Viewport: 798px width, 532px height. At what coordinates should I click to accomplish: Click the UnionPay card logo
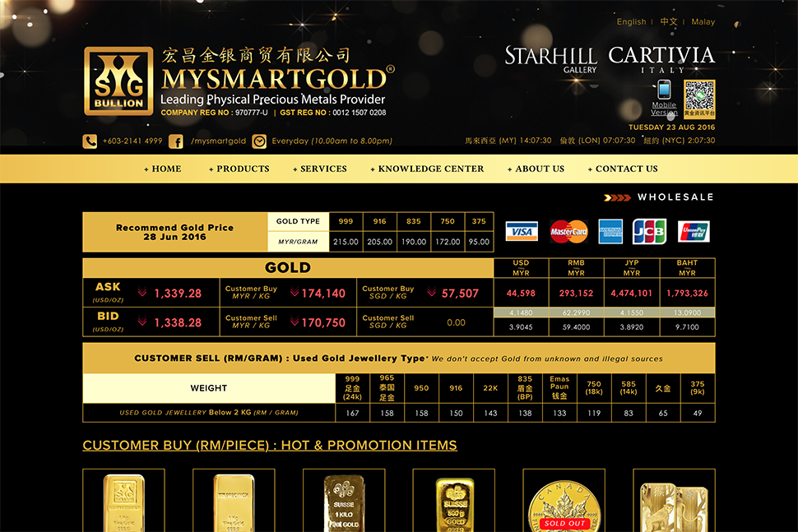[x=694, y=232]
